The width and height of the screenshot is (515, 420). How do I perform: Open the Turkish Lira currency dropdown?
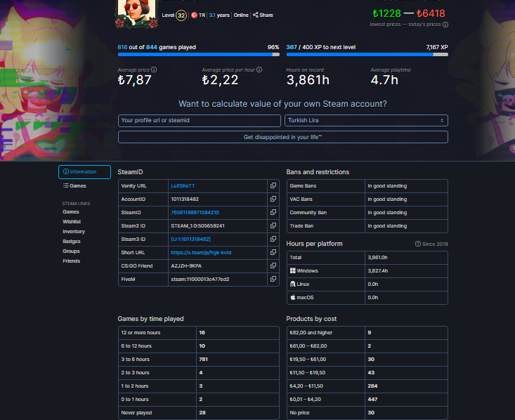[x=366, y=121]
